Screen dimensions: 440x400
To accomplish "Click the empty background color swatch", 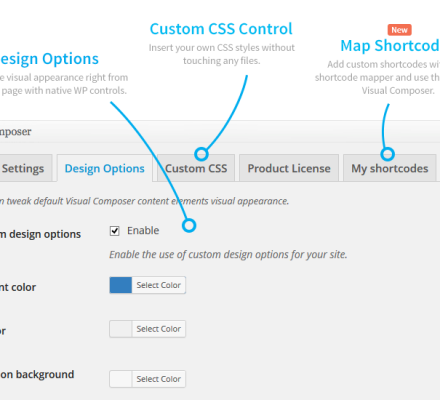I will (x=121, y=379).
